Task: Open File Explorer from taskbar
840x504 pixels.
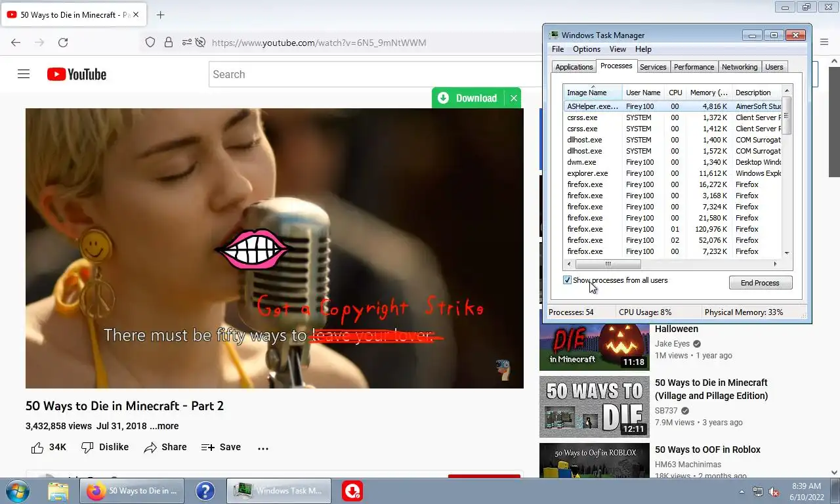Action: (x=58, y=491)
